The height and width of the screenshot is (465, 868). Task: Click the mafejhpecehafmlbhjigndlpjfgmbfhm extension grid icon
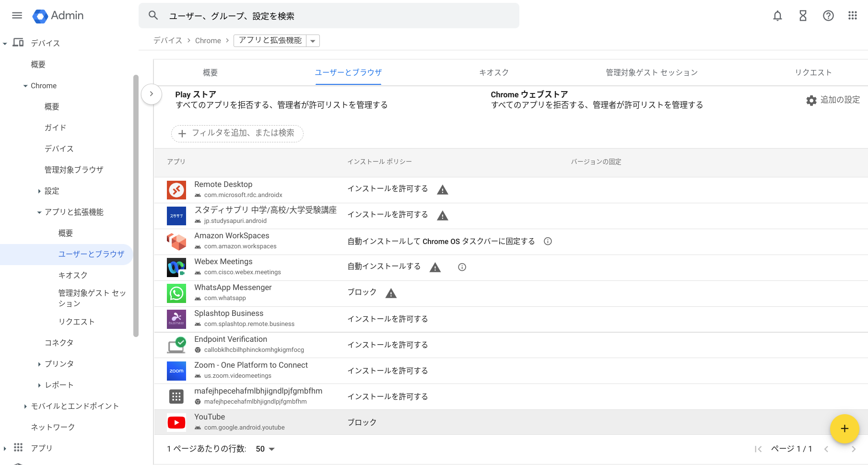click(x=176, y=397)
